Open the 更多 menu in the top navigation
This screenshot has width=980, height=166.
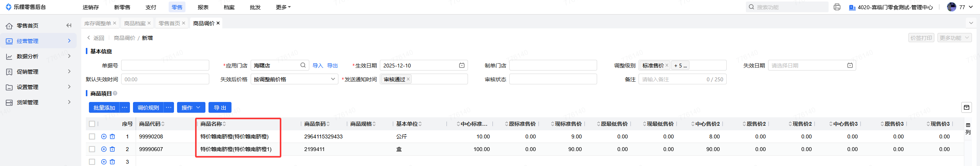coord(283,7)
